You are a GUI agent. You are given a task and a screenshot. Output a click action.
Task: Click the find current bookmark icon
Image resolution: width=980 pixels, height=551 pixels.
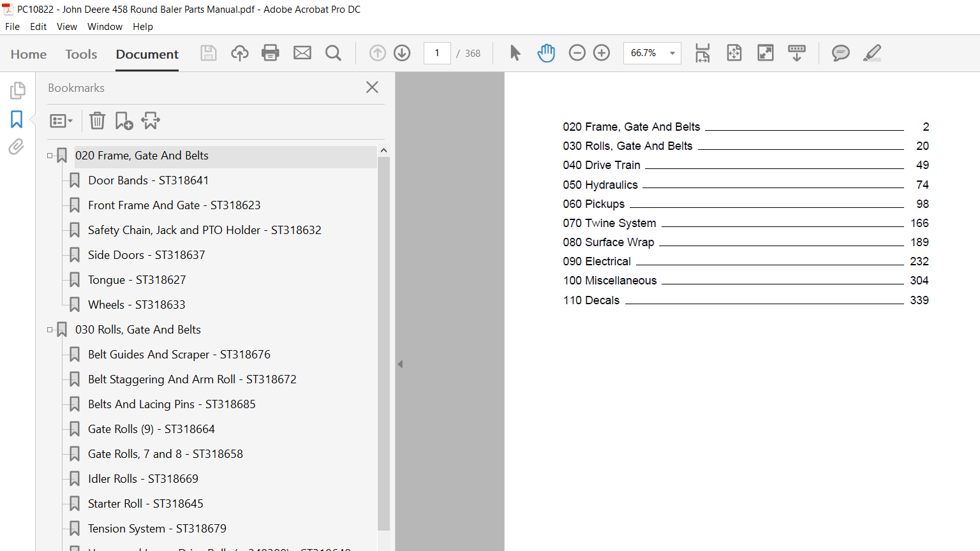coord(151,121)
